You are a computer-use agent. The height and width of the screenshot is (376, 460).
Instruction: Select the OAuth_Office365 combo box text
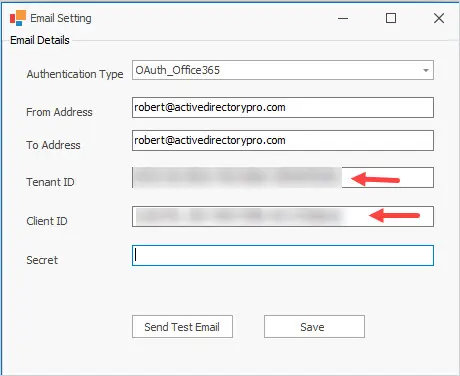pos(178,70)
